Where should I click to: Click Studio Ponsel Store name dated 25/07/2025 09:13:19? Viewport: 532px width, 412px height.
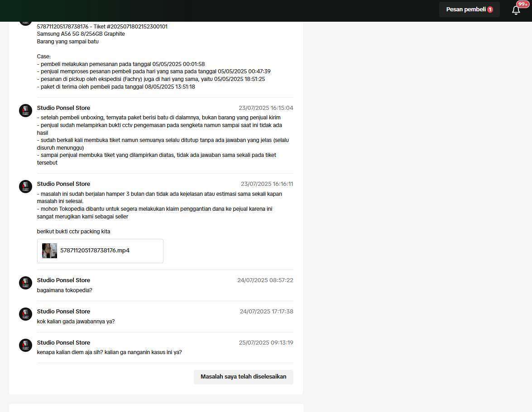click(63, 342)
